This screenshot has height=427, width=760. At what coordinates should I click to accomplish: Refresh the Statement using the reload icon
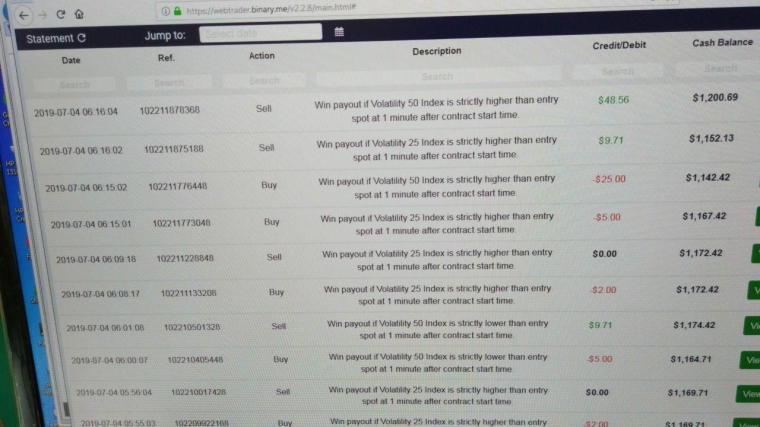point(81,38)
